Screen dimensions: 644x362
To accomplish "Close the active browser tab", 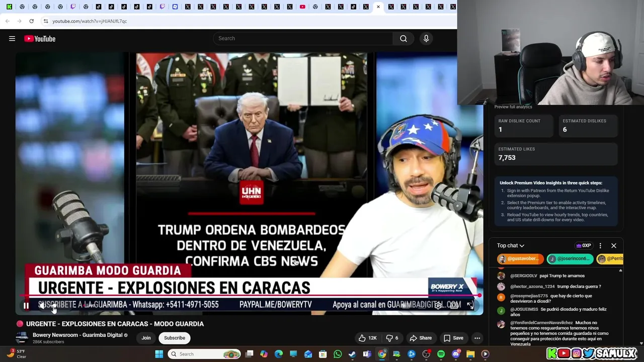I will click(x=378, y=7).
